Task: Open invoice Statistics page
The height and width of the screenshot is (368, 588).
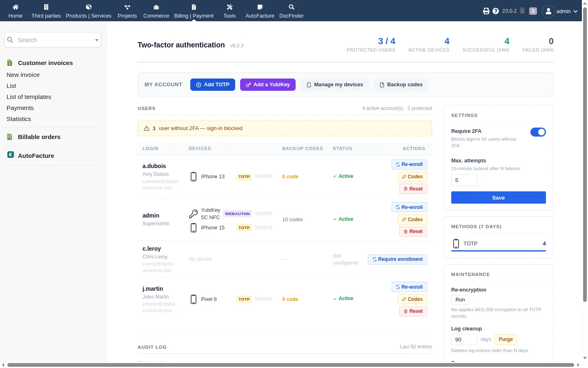Action: coord(19,119)
